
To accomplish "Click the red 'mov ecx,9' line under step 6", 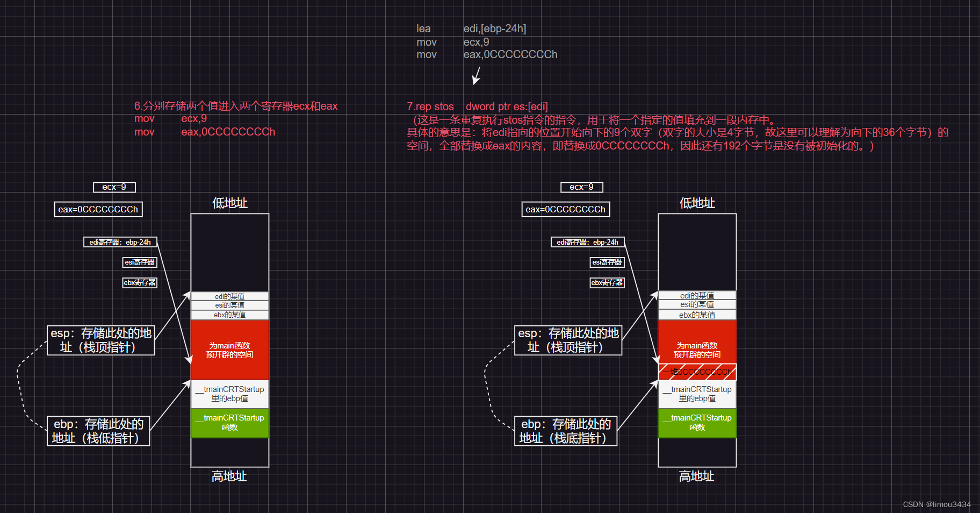I will tap(170, 118).
